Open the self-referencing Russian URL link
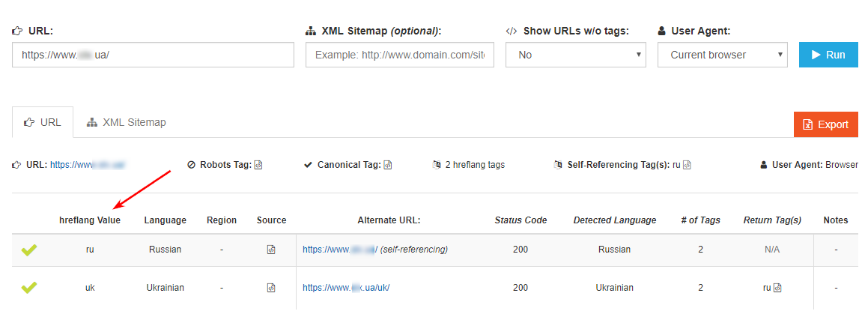The height and width of the screenshot is (329, 868). (x=340, y=250)
